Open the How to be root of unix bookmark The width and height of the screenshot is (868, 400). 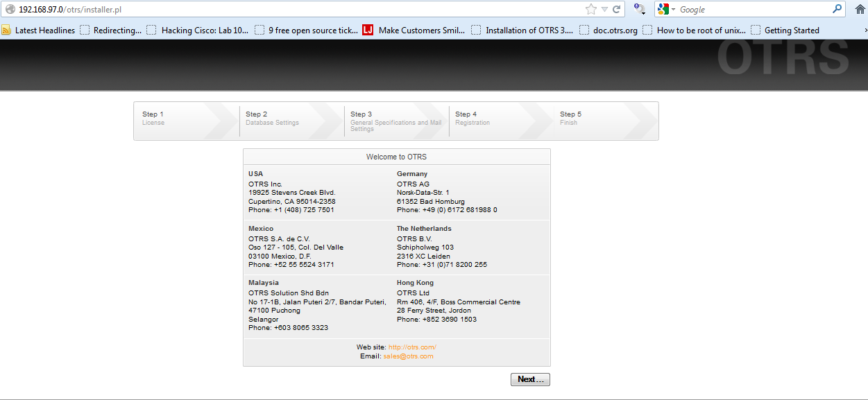coord(695,31)
